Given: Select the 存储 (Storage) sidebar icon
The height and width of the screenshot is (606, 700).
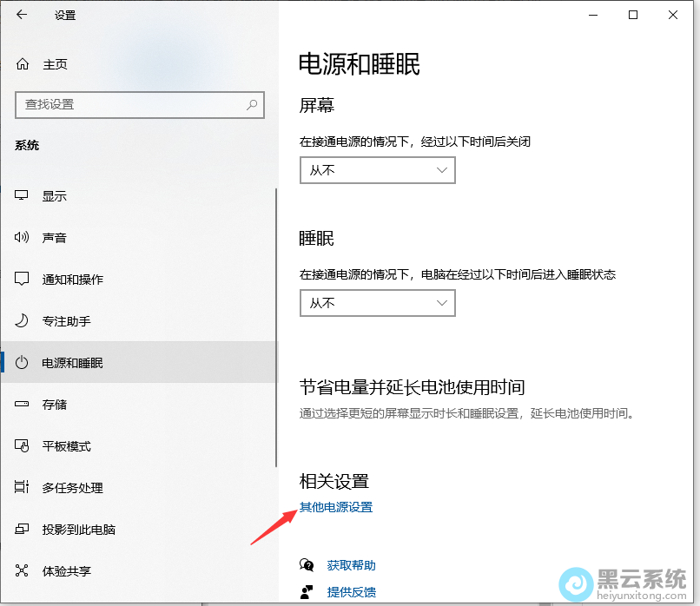Looking at the screenshot, I should coord(23,404).
